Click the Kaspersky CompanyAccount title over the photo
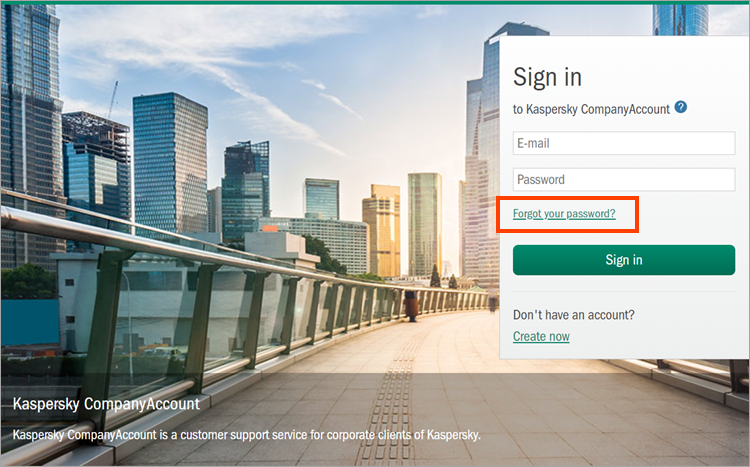This screenshot has width=750, height=467. click(x=106, y=404)
